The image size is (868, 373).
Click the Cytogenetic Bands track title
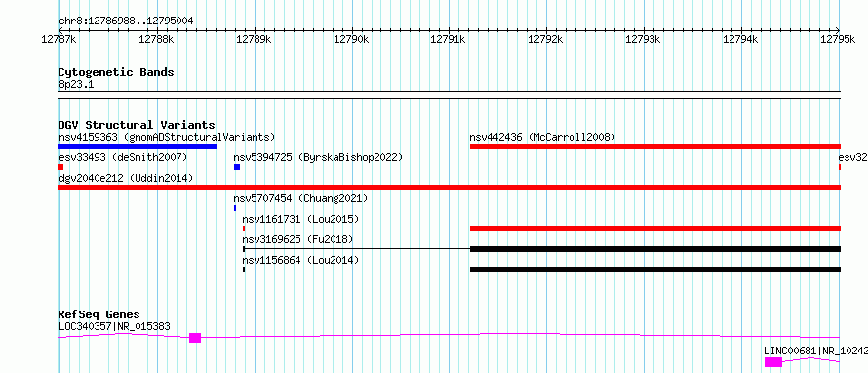click(116, 72)
